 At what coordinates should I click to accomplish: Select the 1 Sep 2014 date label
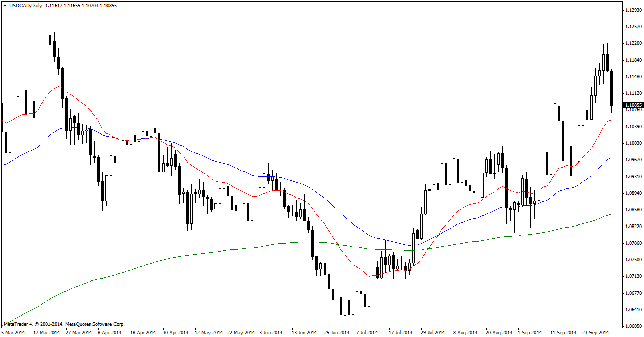(529, 333)
